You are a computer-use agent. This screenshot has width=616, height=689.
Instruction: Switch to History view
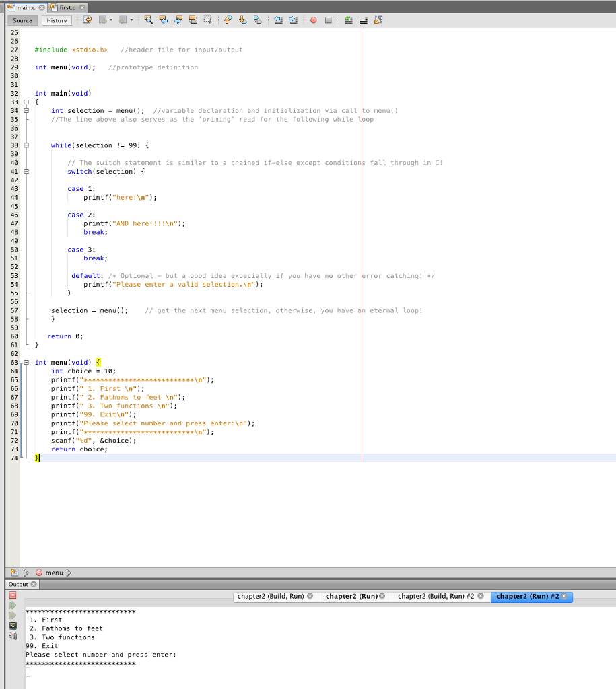pyautogui.click(x=57, y=20)
